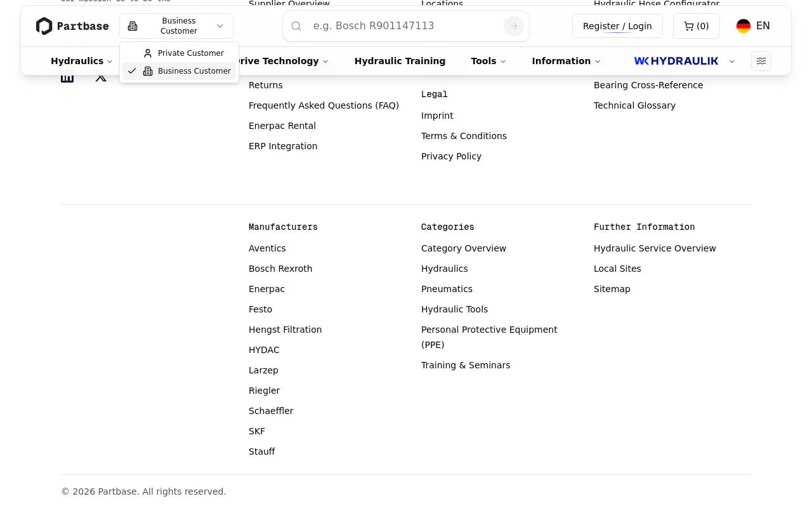Screen dimensions: 812x508
Task: Open Personal Protective Equipment (PPE) link
Action: (489, 337)
